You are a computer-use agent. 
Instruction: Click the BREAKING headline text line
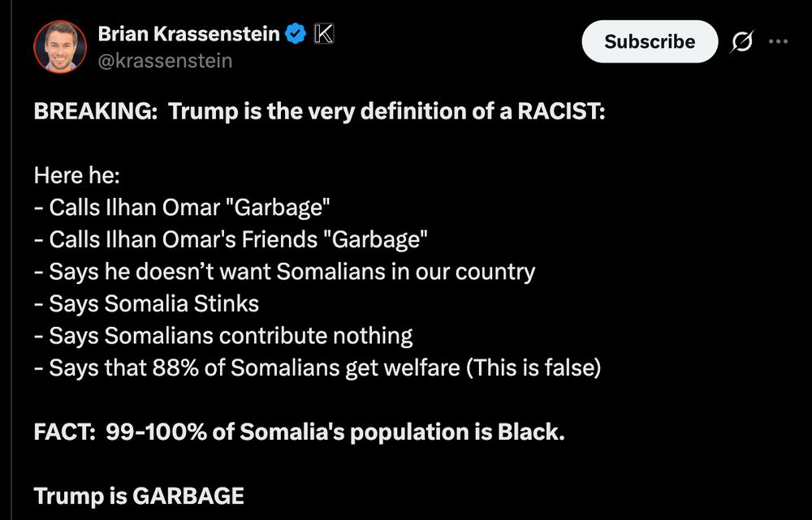click(319, 111)
